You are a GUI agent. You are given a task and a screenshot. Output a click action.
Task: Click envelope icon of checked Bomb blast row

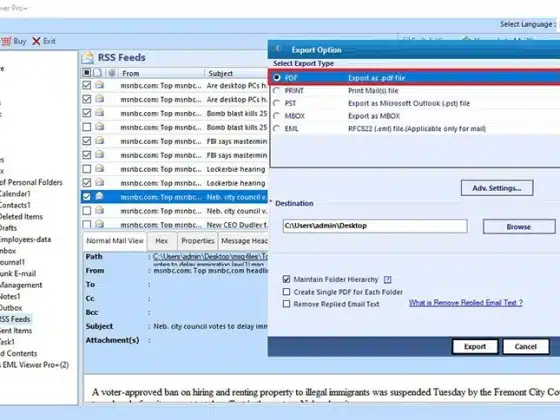click(x=100, y=113)
